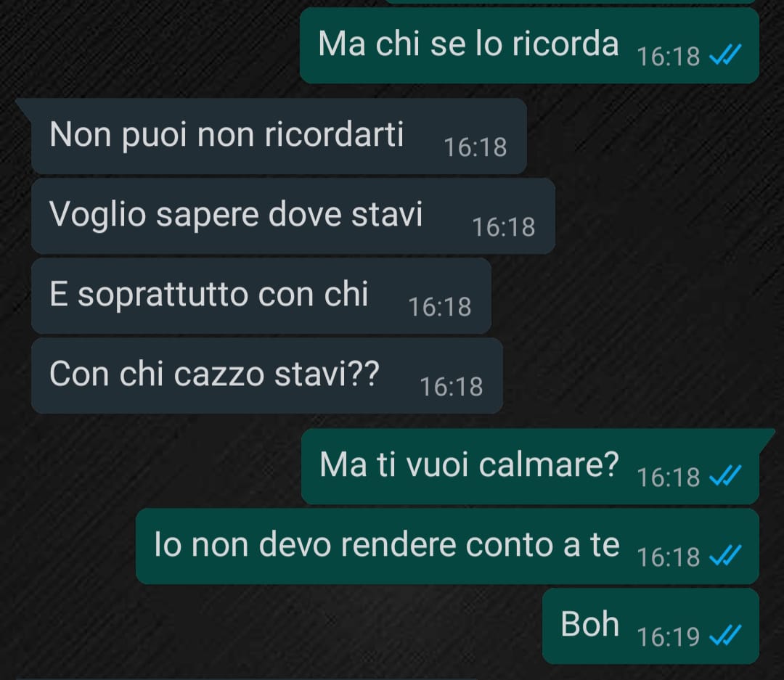Tap the timestamp of 'E soprattutto con chi'
Screen dimensions: 784x680
pyautogui.click(x=440, y=307)
